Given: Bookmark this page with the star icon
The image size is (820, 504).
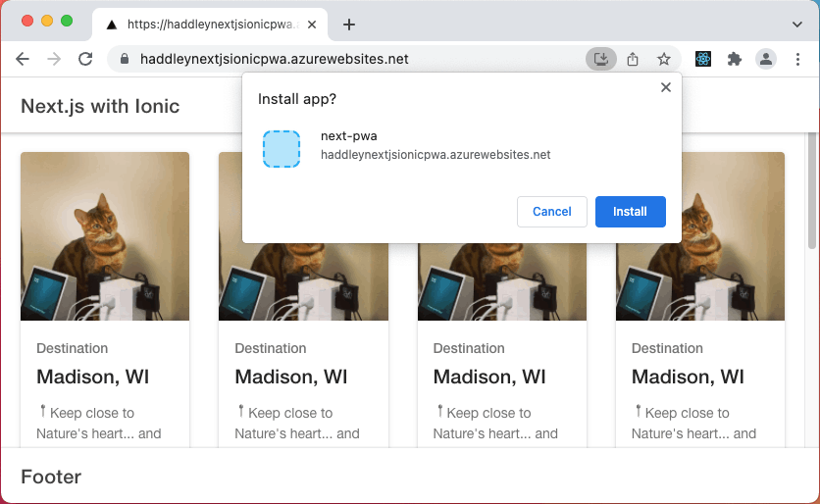Looking at the screenshot, I should tap(664, 59).
